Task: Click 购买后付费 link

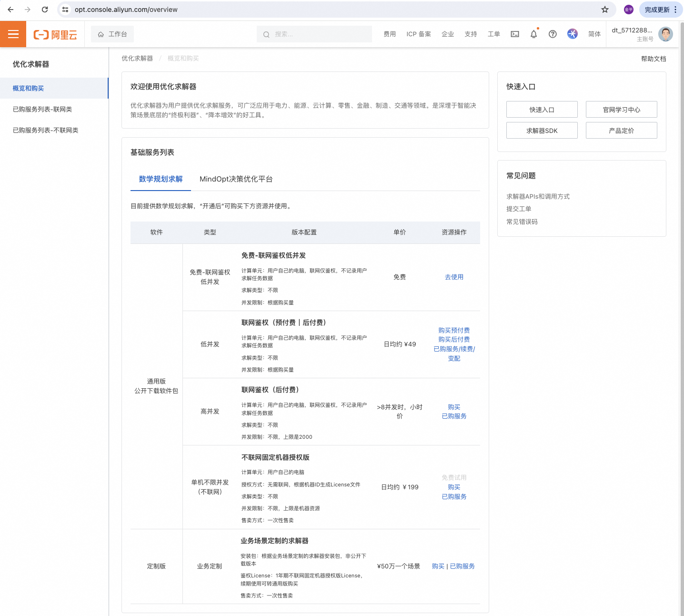Action: pos(454,339)
